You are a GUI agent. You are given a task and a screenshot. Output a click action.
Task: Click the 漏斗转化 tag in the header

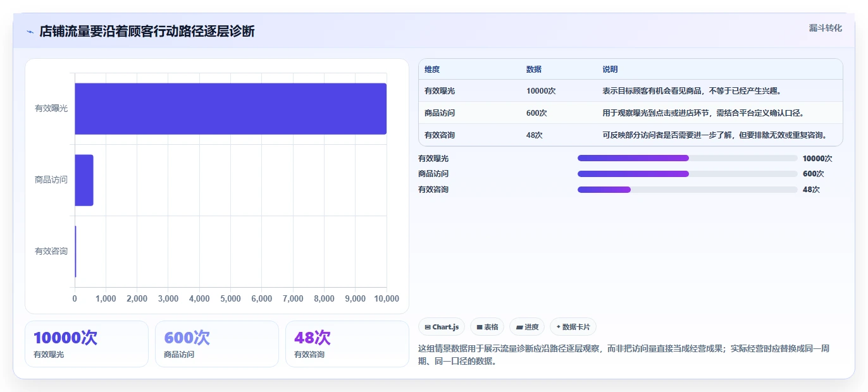point(825,28)
